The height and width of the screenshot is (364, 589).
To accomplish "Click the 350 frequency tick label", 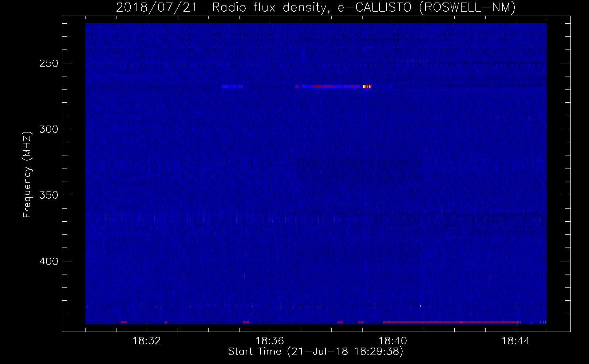I will (x=49, y=195).
